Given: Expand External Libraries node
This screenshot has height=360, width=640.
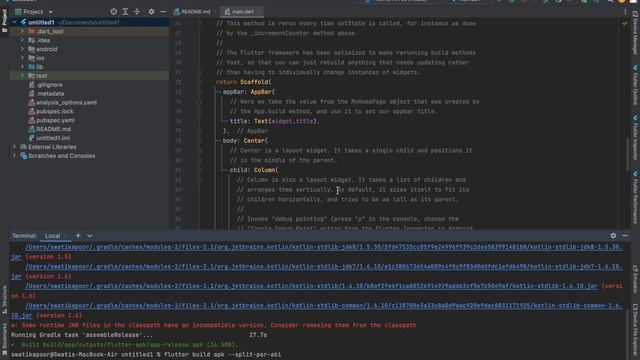Looking at the screenshot, I should tap(15, 147).
